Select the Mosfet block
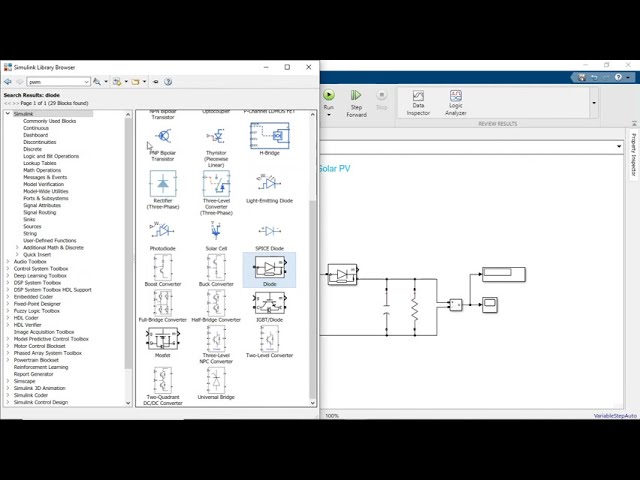This screenshot has height=480, width=640. pyautogui.click(x=162, y=342)
